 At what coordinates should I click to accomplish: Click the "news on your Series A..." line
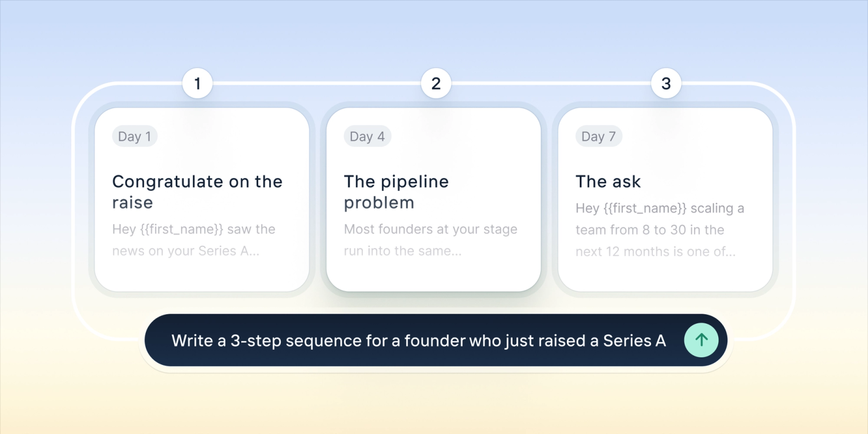(185, 251)
